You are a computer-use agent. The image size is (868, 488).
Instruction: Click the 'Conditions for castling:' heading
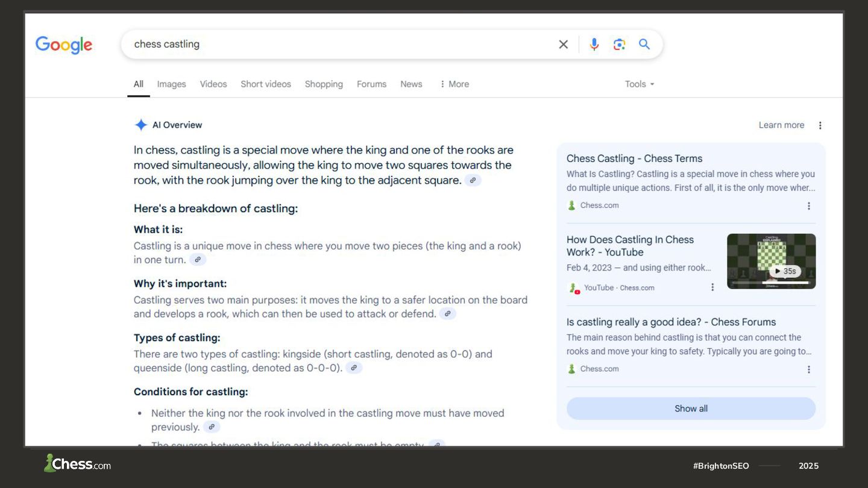click(191, 392)
